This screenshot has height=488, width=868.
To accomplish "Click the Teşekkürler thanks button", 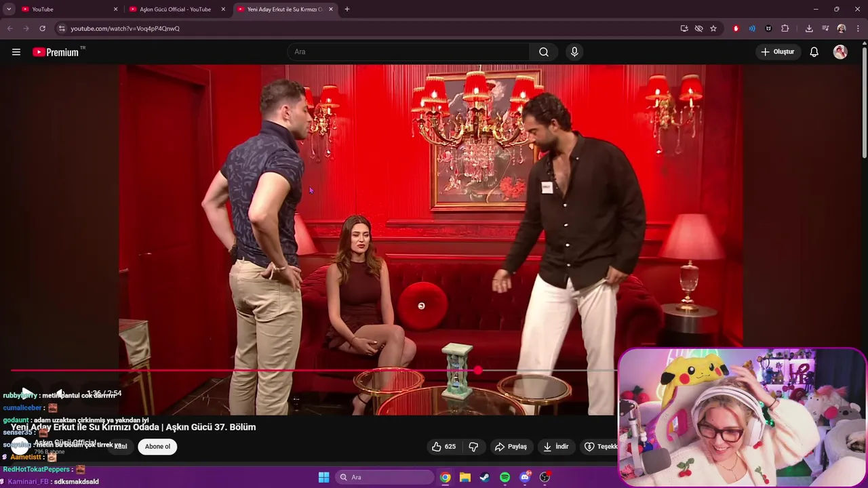I will (x=600, y=447).
